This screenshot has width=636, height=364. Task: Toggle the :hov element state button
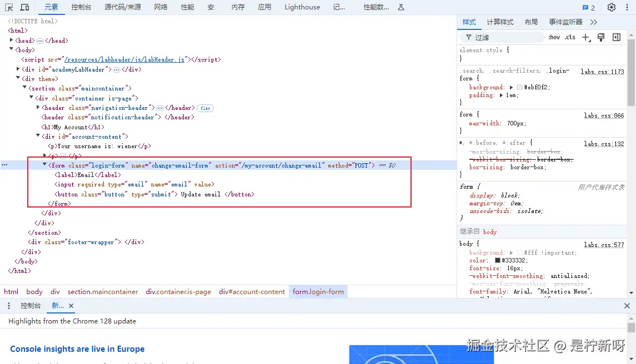(x=554, y=37)
